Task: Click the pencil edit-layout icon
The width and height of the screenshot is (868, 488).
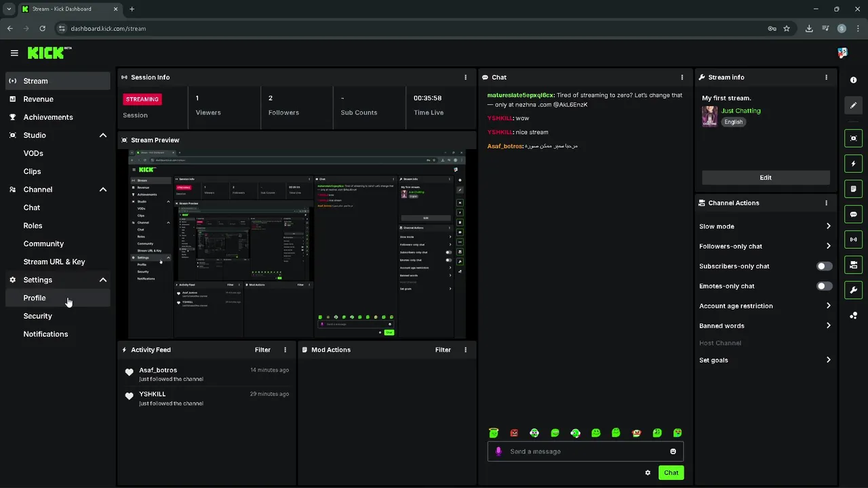Action: tap(853, 105)
